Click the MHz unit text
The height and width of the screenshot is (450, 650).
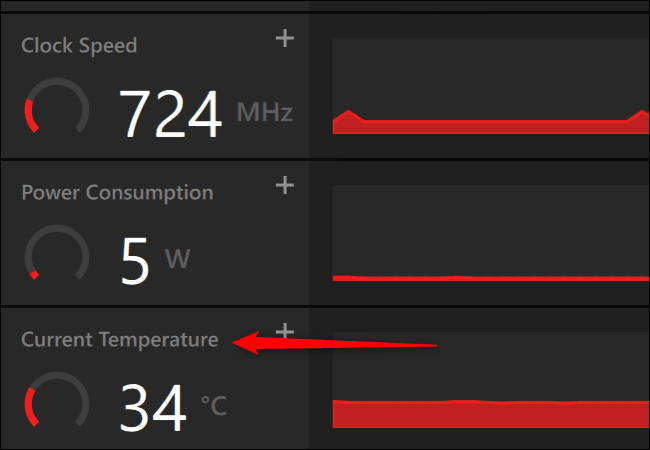264,112
